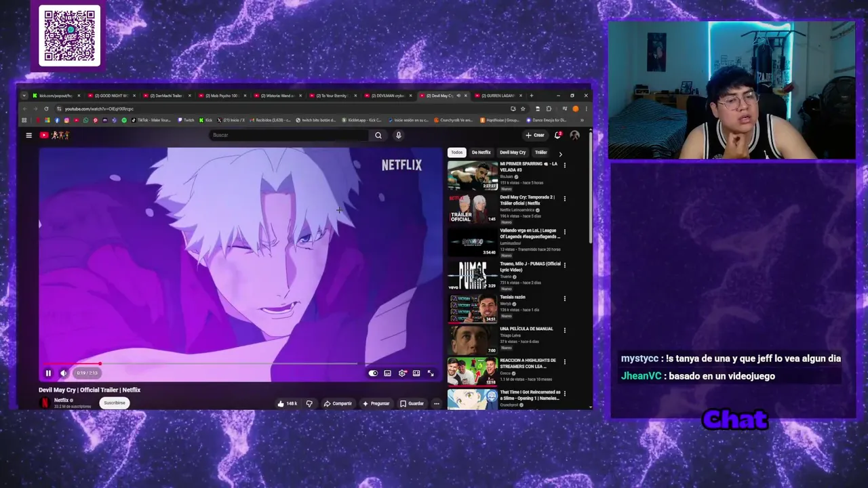Image resolution: width=868 pixels, height=488 pixels.
Task: Click the Preguntar button
Action: (x=376, y=403)
